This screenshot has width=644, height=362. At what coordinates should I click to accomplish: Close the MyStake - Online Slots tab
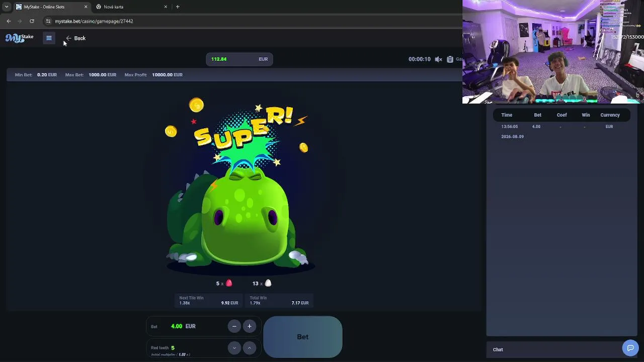point(86,7)
